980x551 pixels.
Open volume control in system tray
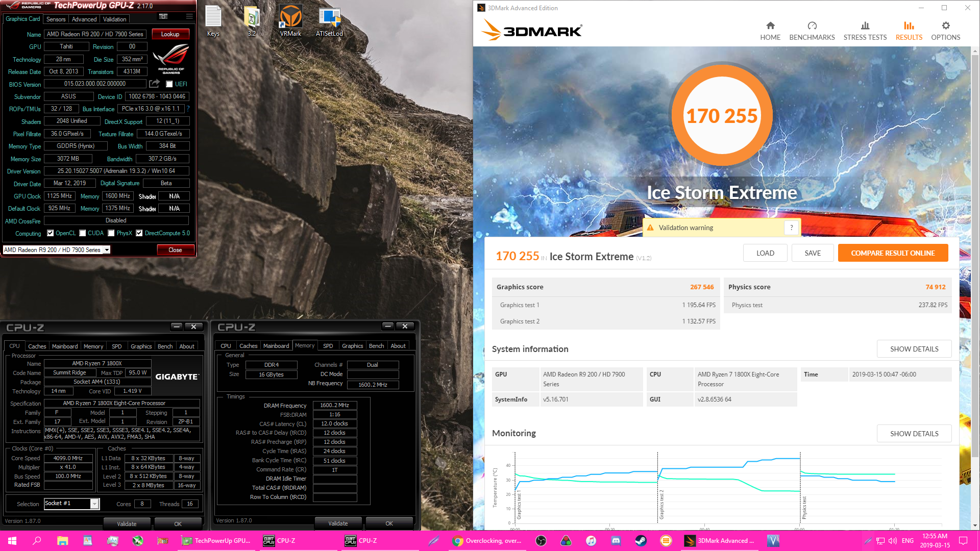(x=893, y=541)
